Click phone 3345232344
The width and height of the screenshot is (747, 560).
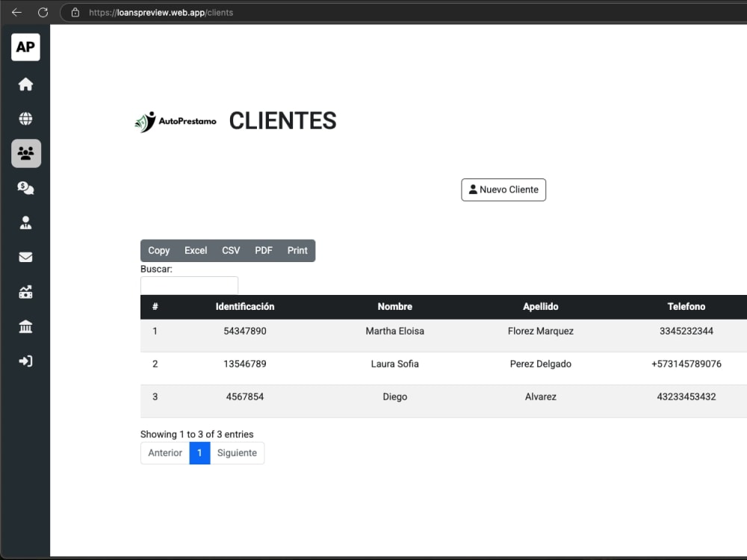click(686, 331)
